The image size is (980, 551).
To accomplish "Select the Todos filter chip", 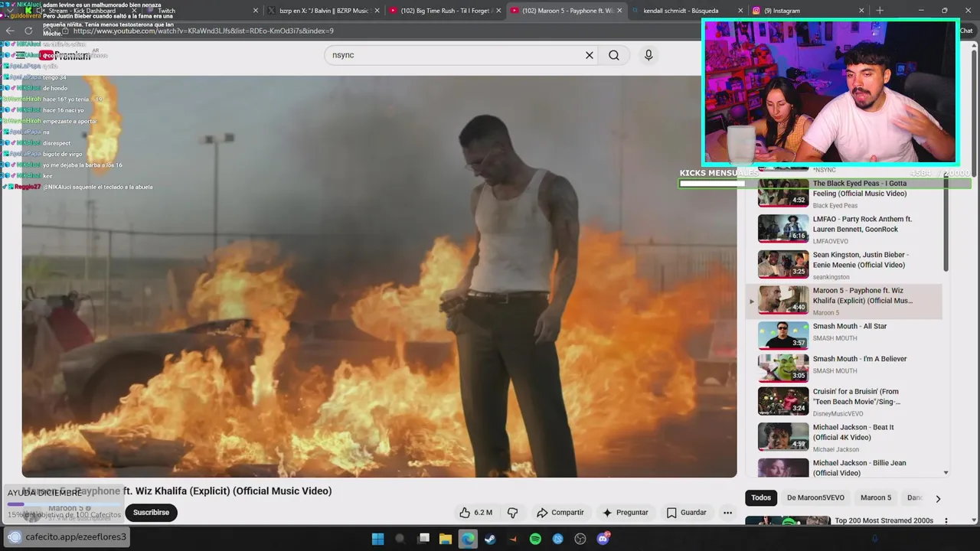I will click(761, 497).
